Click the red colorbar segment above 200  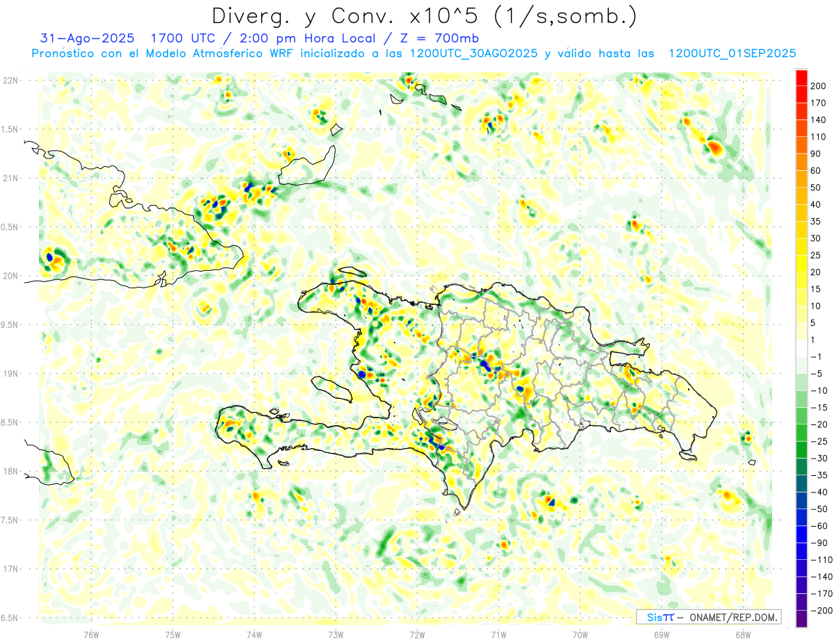(x=801, y=78)
